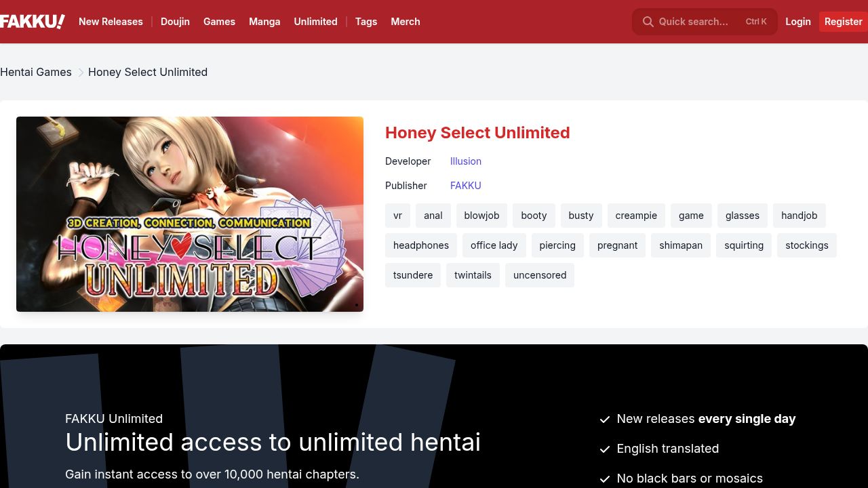The image size is (868, 488).
Task: Open the Unlimited page from the navbar
Action: 315,22
